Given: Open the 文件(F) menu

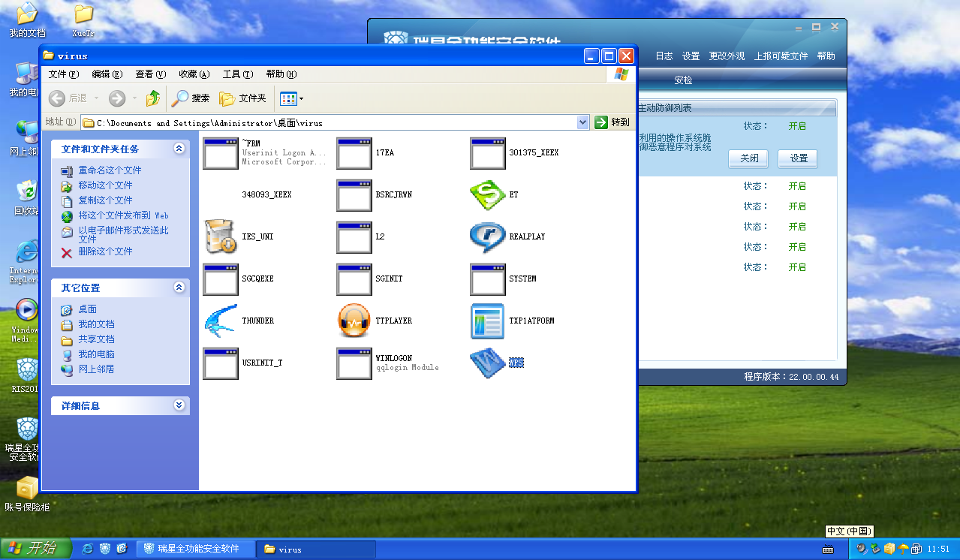Looking at the screenshot, I should 64,74.
